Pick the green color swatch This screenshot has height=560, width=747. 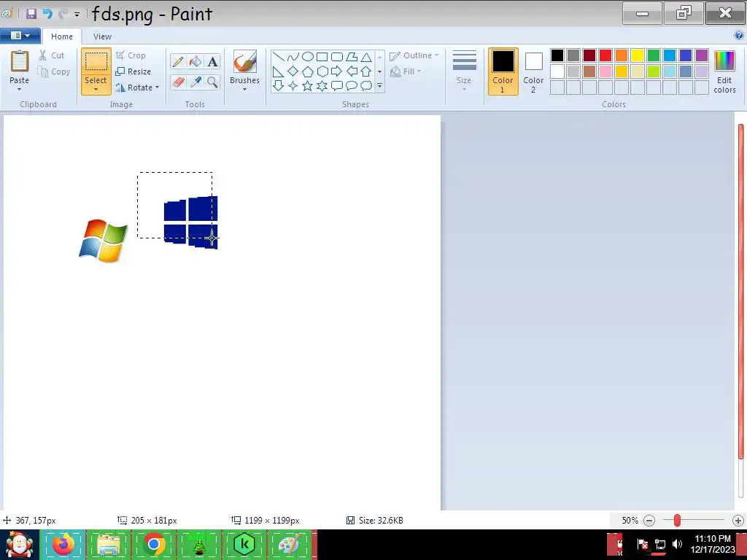point(654,55)
